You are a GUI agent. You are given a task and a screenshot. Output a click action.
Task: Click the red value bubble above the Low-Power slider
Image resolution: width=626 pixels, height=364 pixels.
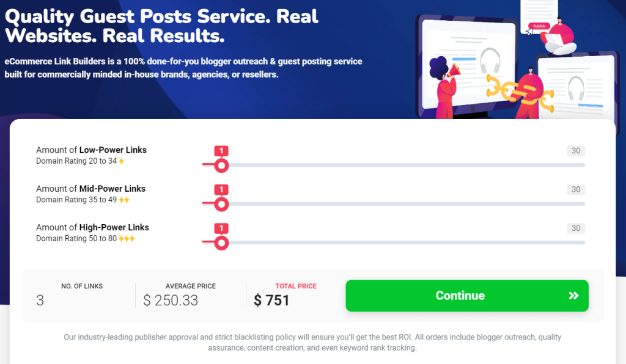click(x=221, y=151)
